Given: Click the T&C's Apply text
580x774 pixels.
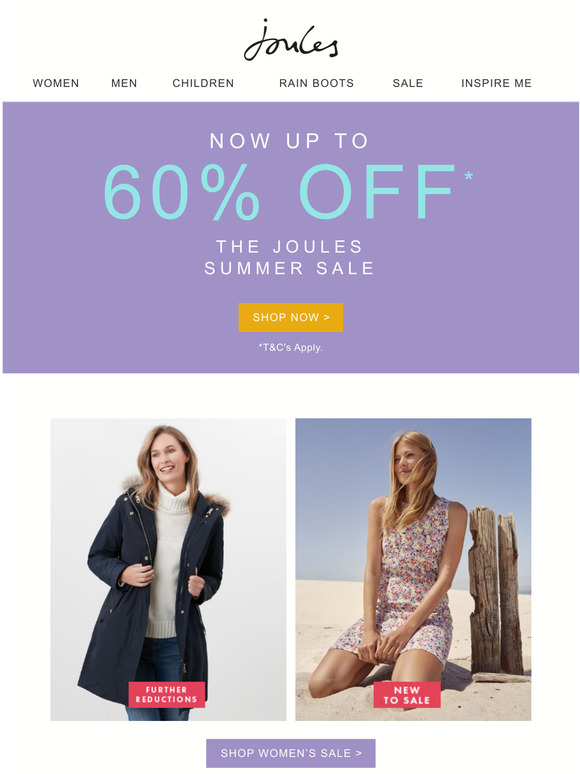Looking at the screenshot, I should [x=290, y=348].
